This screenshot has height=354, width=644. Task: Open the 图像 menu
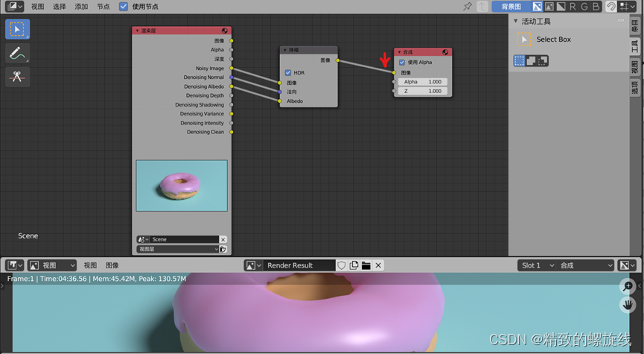(x=112, y=265)
